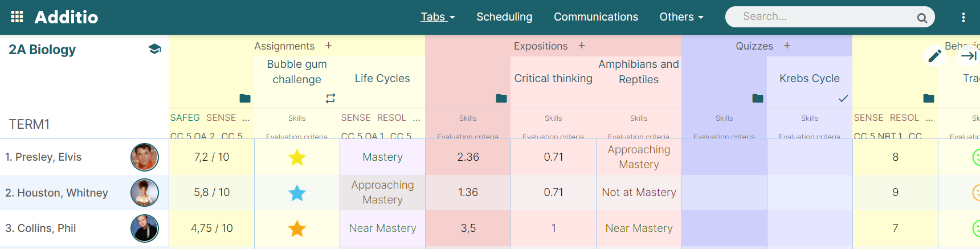Click the Additio logo
This screenshot has width=980, height=249.
pos(66,17)
